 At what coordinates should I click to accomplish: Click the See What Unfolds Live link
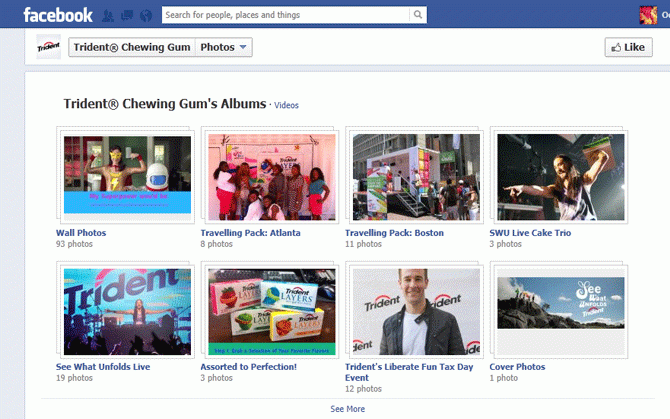(x=103, y=367)
